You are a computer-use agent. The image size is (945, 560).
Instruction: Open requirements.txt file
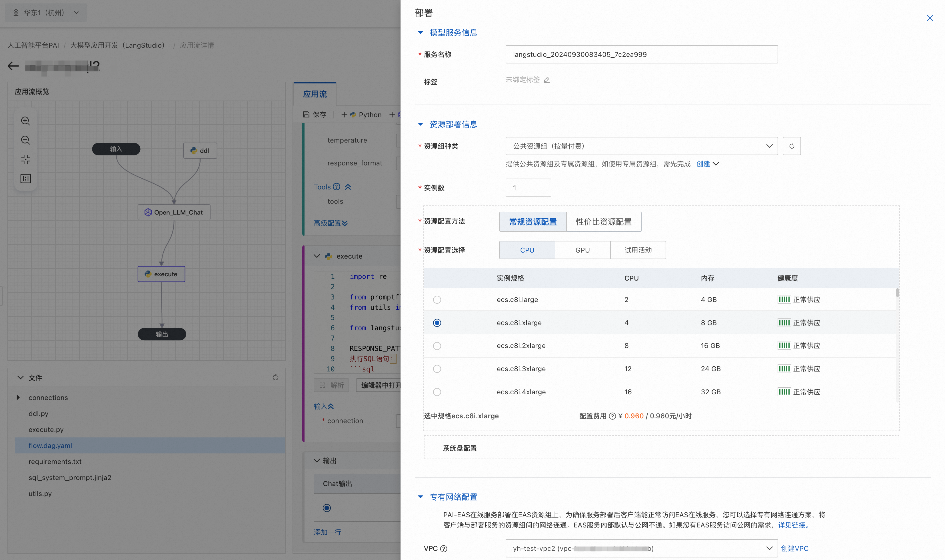[55, 461]
